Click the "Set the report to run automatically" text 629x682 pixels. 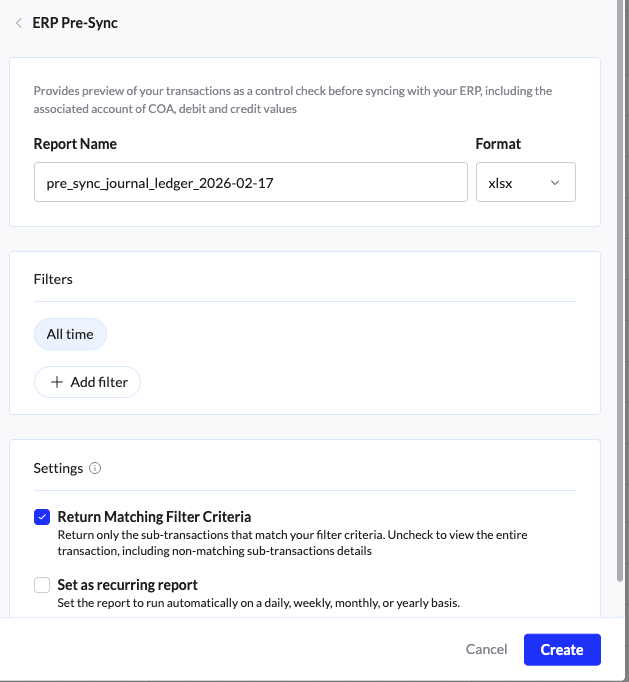pyautogui.click(x=258, y=603)
